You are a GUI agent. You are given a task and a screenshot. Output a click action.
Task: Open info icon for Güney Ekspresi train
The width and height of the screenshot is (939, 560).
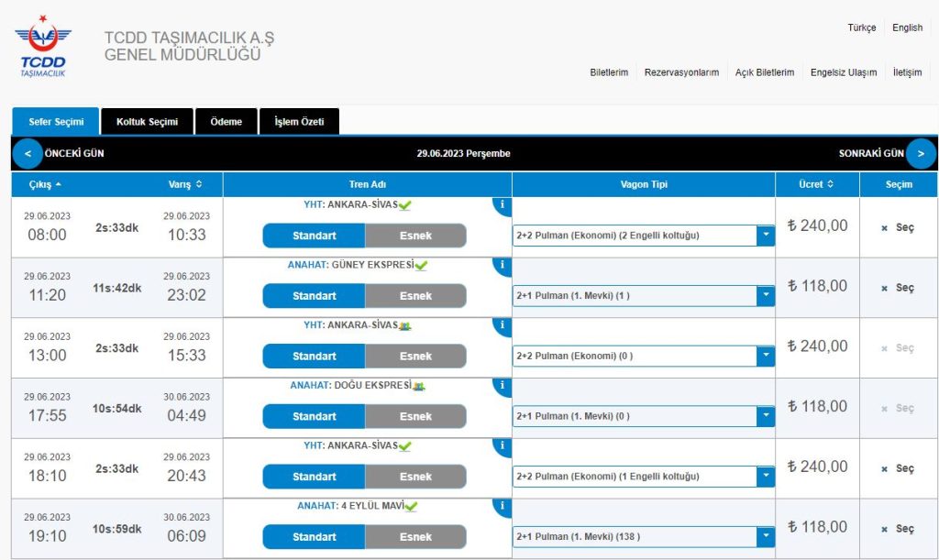[x=503, y=265]
